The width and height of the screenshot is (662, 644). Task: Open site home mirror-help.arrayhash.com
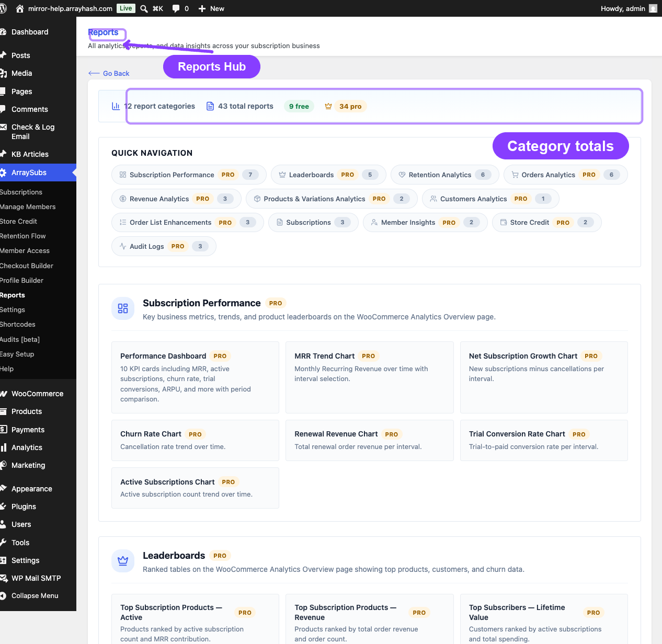tap(64, 8)
